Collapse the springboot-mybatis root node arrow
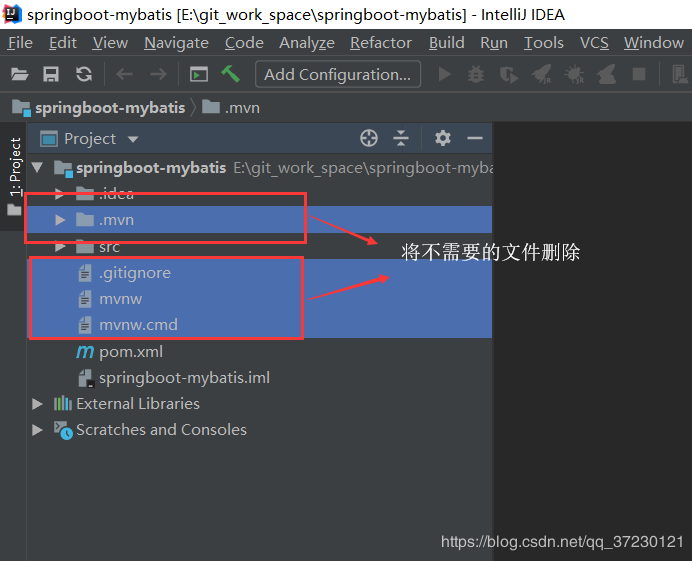Image resolution: width=692 pixels, height=561 pixels. (x=37, y=168)
